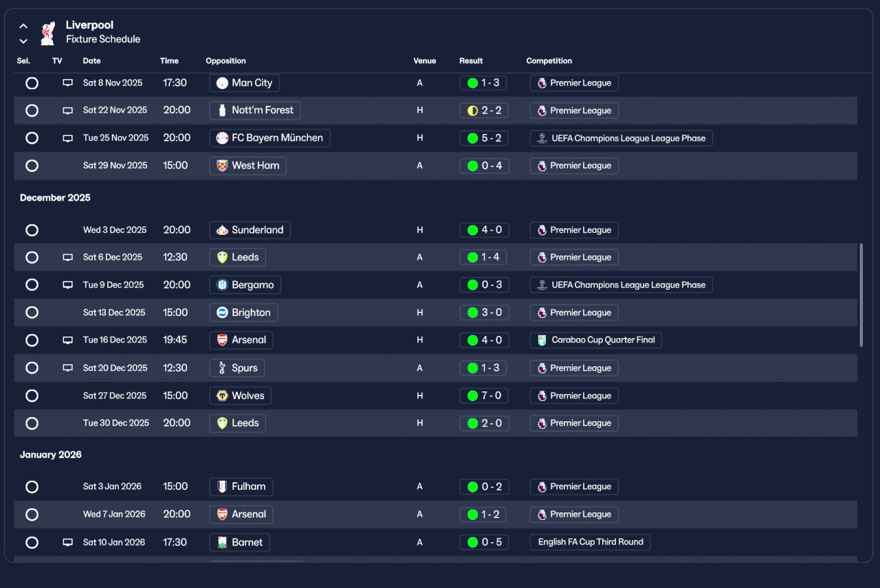Click TV icon for FC Bayern München fixture
Viewport: 880px width, 588px height.
pos(67,138)
